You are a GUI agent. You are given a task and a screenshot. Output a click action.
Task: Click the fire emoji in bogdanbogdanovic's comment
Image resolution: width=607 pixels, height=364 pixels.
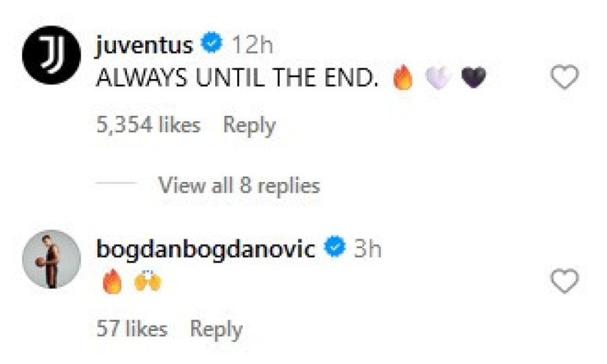pyautogui.click(x=113, y=282)
